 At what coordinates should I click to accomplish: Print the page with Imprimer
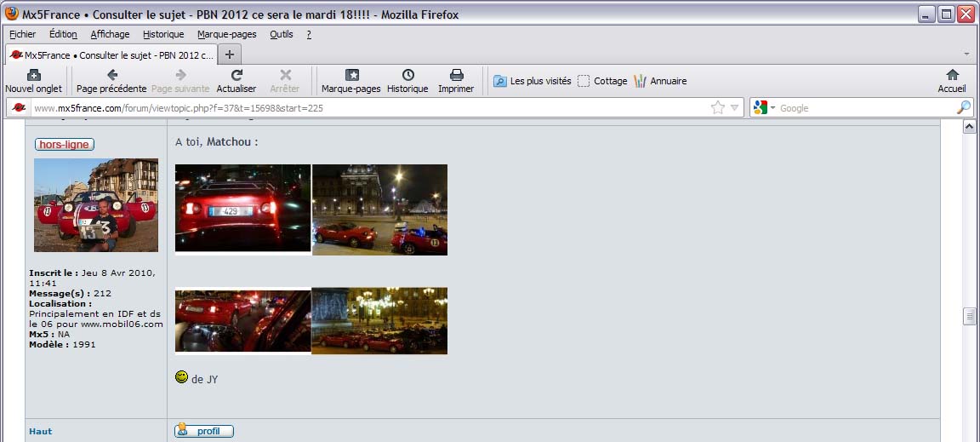(x=456, y=82)
